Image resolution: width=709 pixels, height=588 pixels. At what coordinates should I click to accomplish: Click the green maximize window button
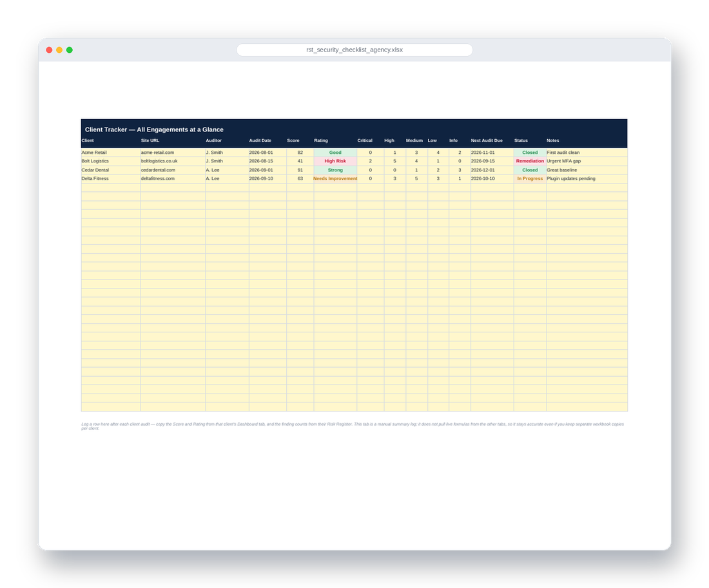point(70,50)
